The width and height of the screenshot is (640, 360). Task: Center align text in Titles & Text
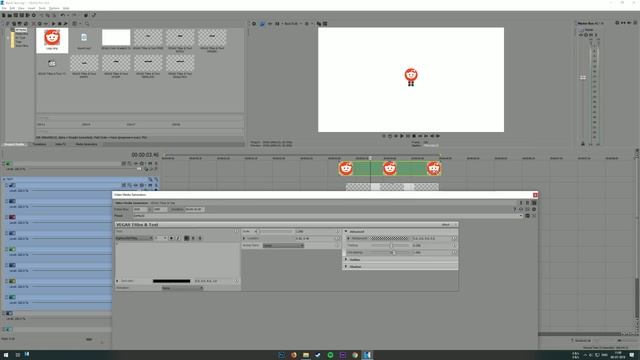(193, 238)
